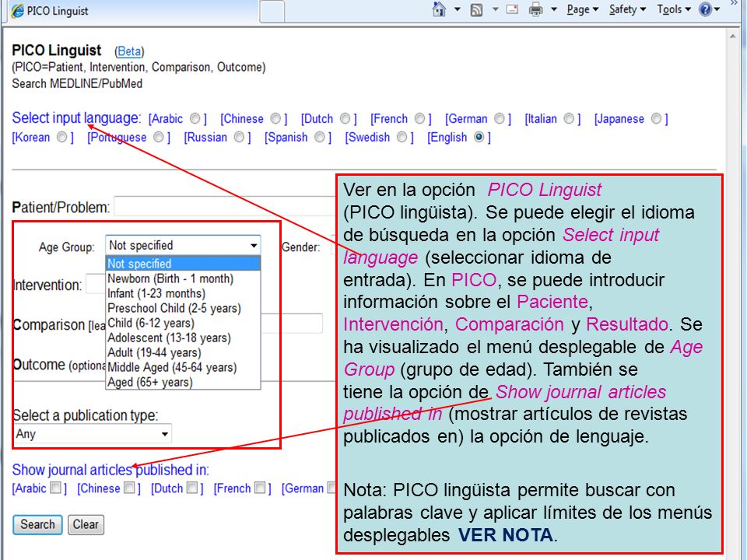The image size is (747, 560).
Task: Expand the Print options dropdown arrow
Action: coord(554,9)
